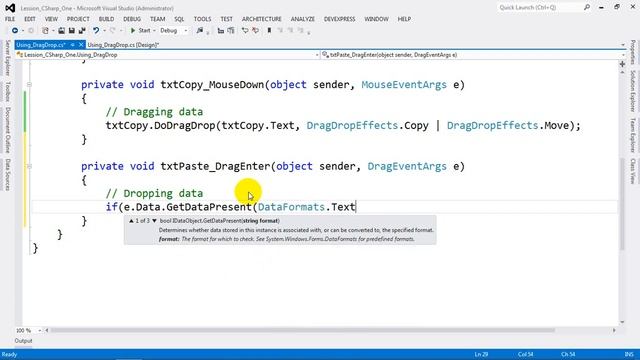Viewport: 640px width, 360px height.
Task: Open the TEAM menu
Action: point(158,19)
